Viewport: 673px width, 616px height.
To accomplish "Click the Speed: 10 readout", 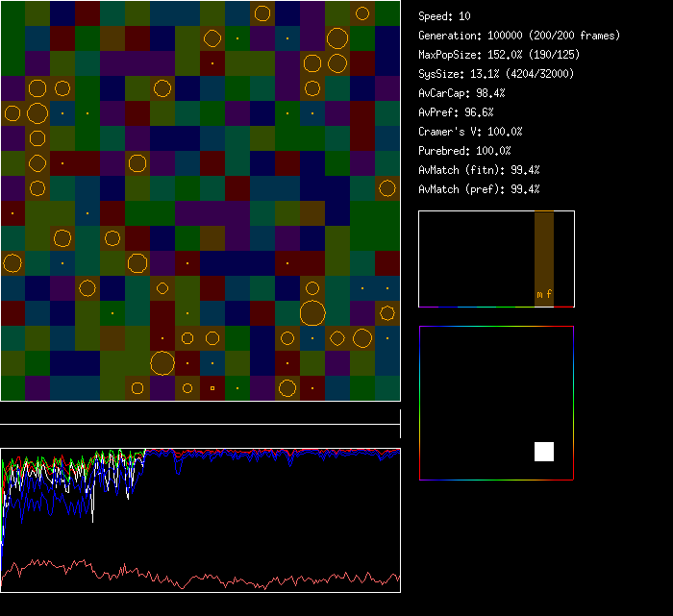I will point(445,16).
